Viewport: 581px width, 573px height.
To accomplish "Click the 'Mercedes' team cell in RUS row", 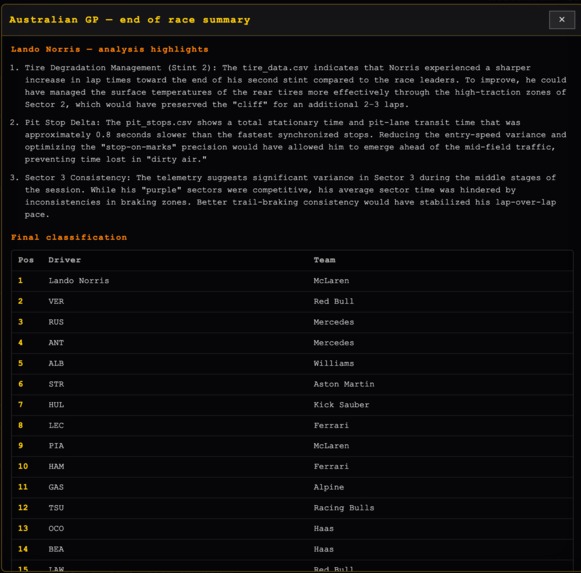I will tap(334, 322).
